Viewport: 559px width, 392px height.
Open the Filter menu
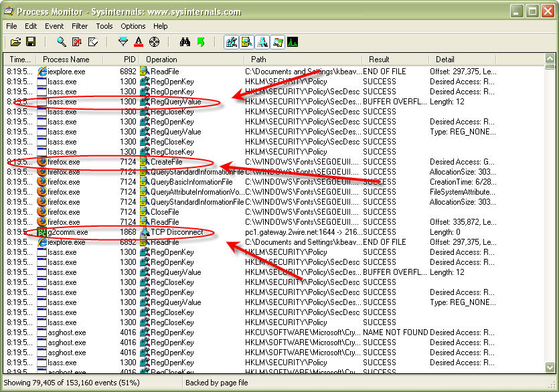point(80,26)
